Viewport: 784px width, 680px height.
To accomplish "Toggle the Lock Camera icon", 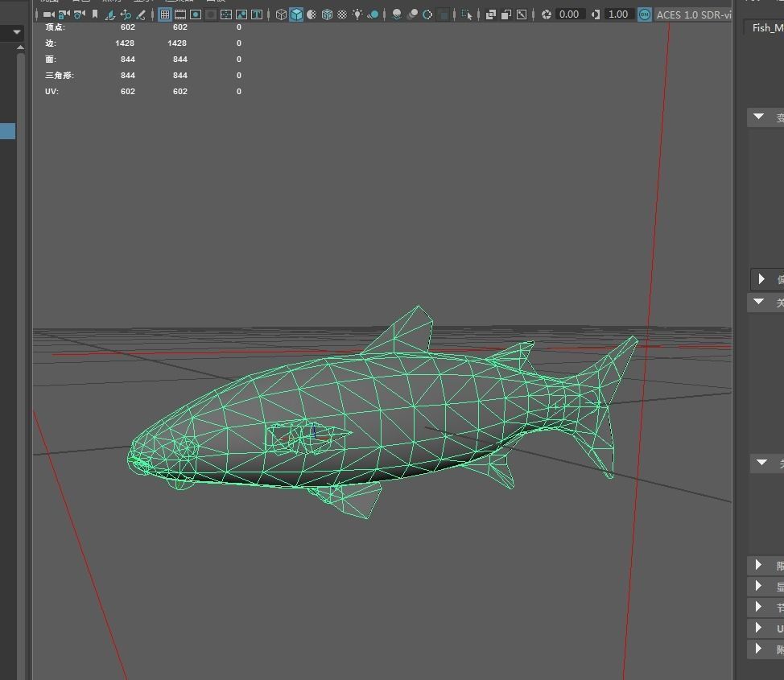I will [64, 14].
